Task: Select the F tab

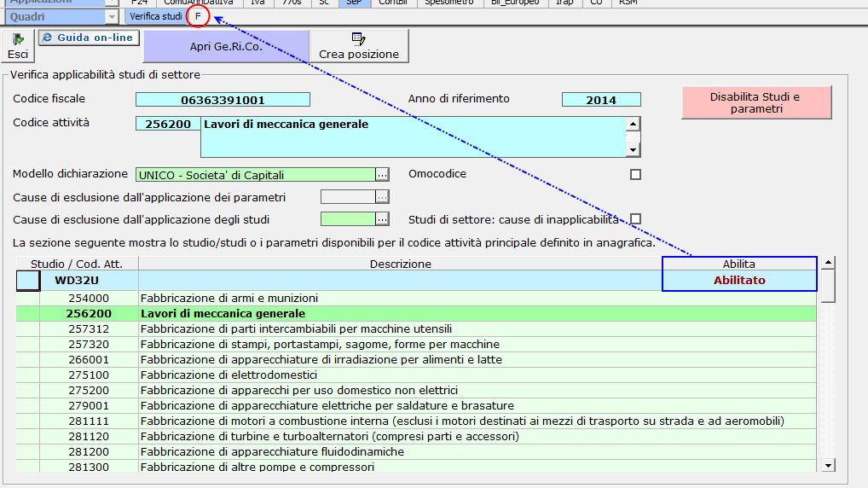Action: click(x=198, y=16)
